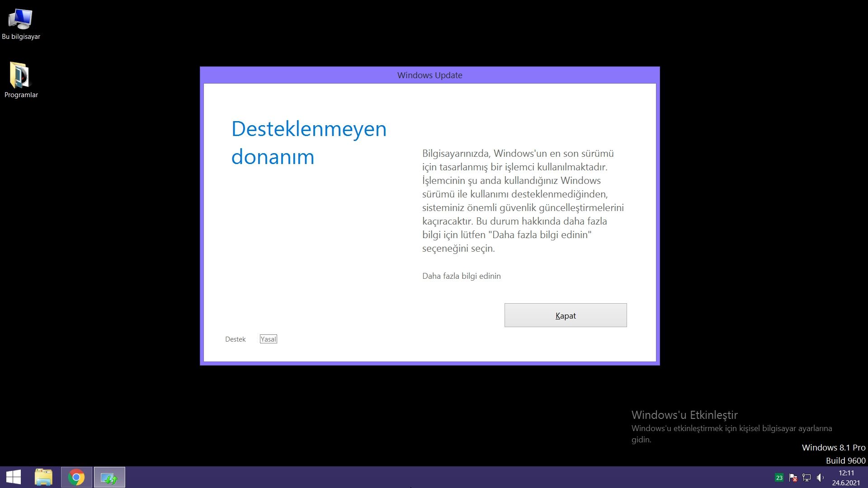Screen dimensions: 868x488
Task: Open the taskbar clock showing 12:11
Action: [x=846, y=473]
